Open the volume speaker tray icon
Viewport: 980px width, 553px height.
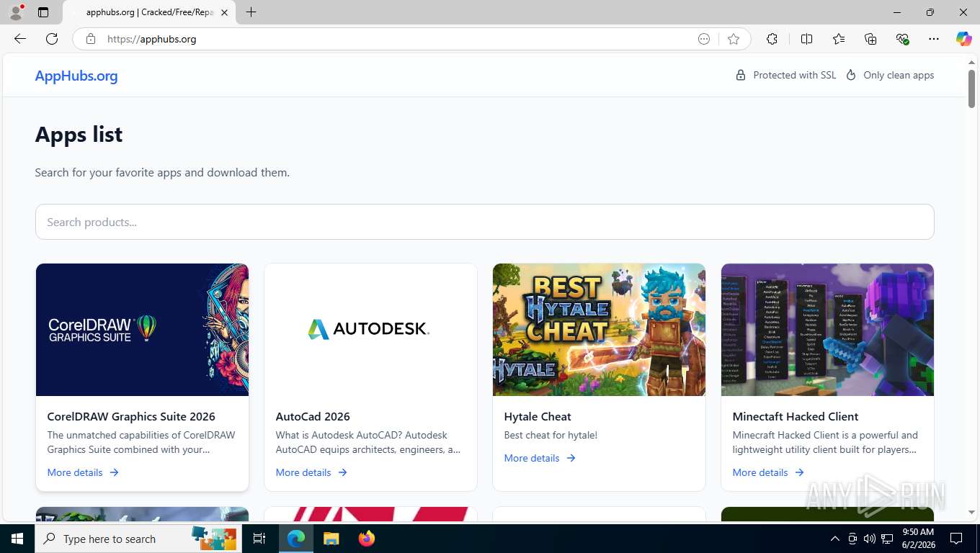870,539
